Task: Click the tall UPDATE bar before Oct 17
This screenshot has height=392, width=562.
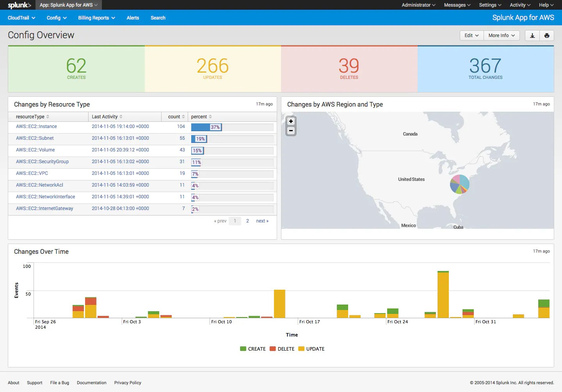Action: tap(279, 304)
